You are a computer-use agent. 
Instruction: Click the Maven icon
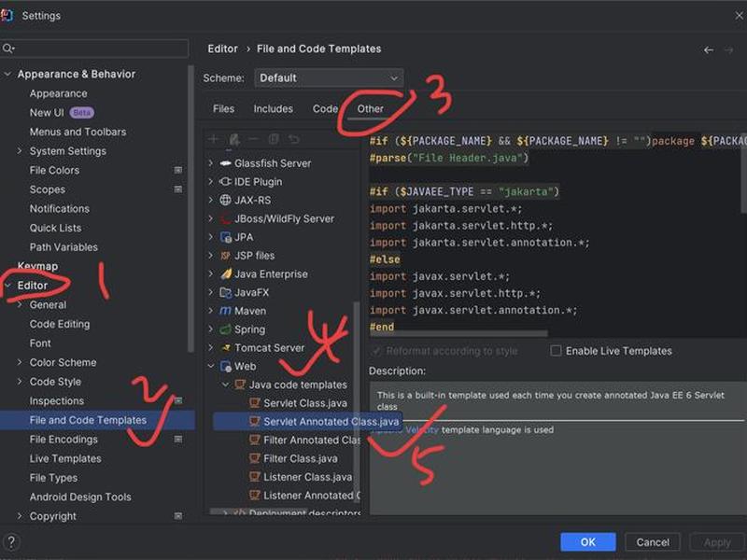point(225,311)
